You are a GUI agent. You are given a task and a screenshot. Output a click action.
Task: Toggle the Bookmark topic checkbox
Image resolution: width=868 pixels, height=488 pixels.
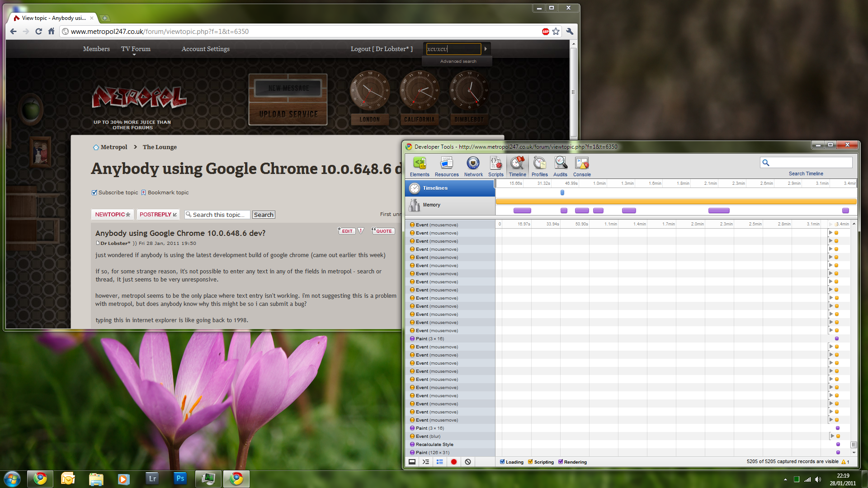143,192
